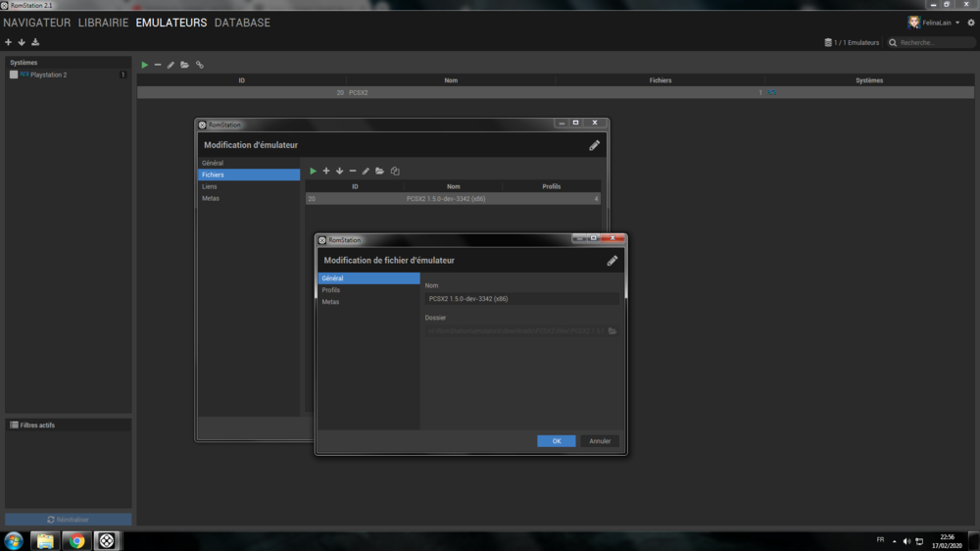The image size is (980, 551).
Task: Select Fichiers in Modification d'émulateur window
Action: 249,175
